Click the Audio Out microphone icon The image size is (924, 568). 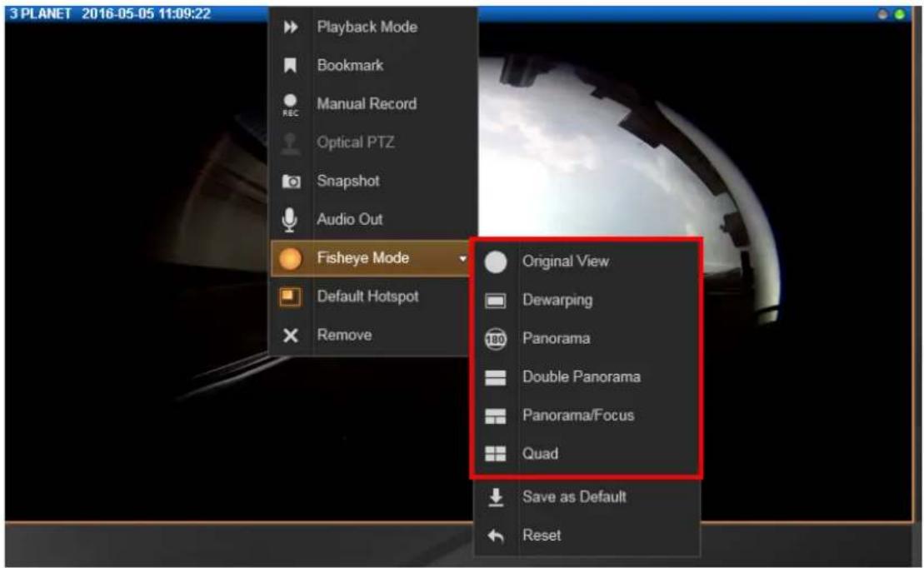pos(289,220)
